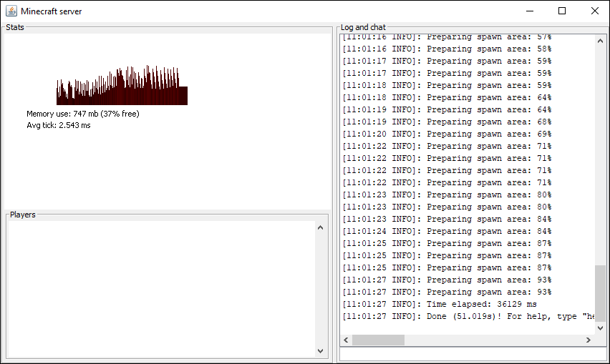Maximize the Minecraft server window
The width and height of the screenshot is (610, 364).
click(x=562, y=11)
